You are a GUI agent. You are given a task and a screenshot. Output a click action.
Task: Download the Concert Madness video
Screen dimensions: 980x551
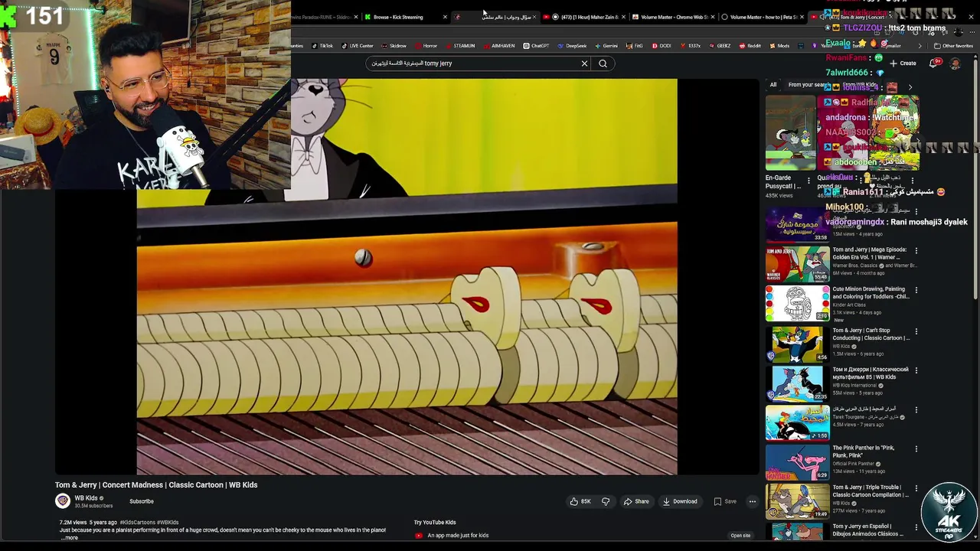[x=680, y=501]
